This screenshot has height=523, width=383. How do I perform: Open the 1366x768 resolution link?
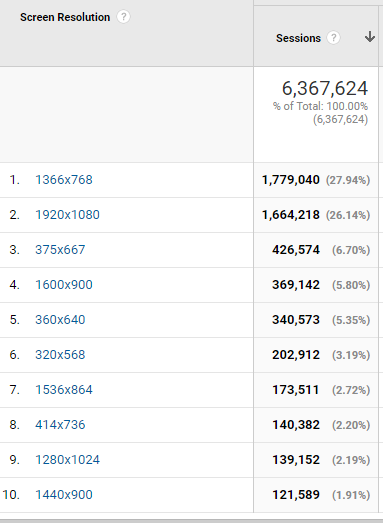pyautogui.click(x=64, y=180)
